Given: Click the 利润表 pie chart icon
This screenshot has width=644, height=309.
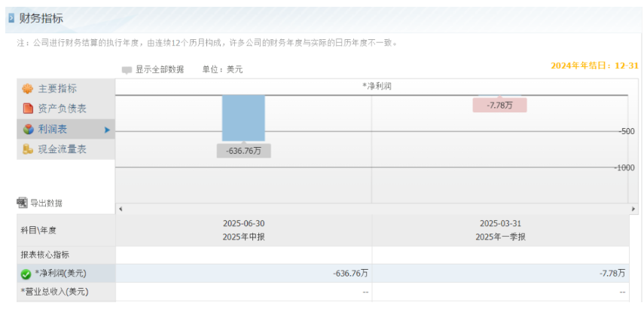Looking at the screenshot, I should click(28, 129).
